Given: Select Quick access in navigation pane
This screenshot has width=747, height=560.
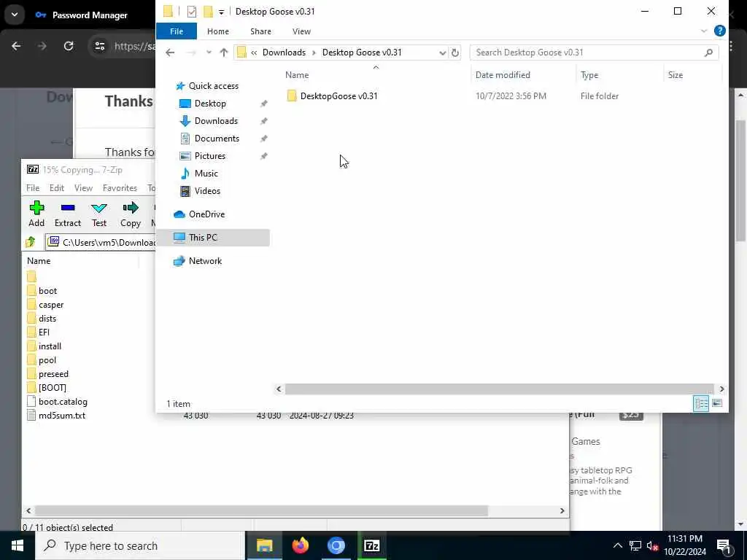Looking at the screenshot, I should click(214, 86).
